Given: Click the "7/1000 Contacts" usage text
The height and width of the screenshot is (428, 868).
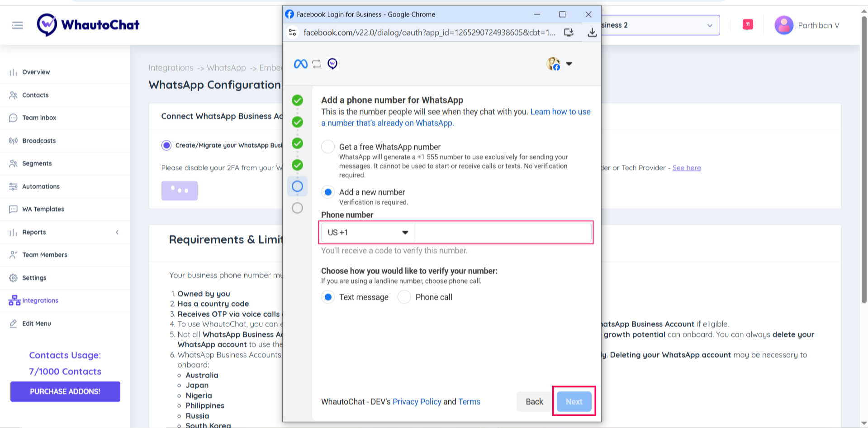Looking at the screenshot, I should [65, 371].
